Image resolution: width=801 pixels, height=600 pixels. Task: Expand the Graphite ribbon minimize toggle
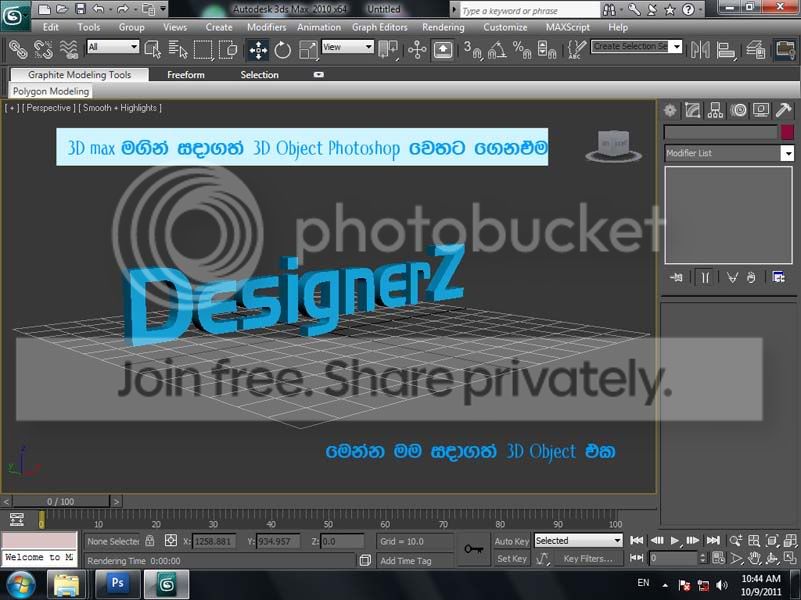[x=318, y=75]
